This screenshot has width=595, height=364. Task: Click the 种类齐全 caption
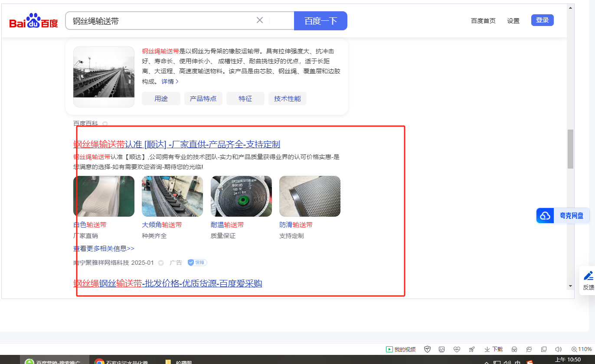(154, 236)
